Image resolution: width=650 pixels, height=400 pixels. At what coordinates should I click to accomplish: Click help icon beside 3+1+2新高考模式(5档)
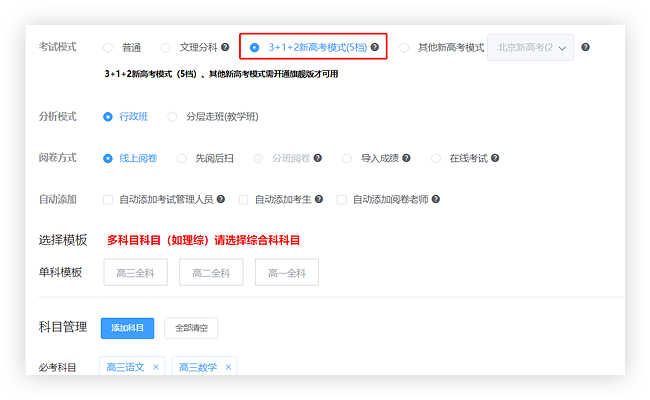tap(375, 47)
